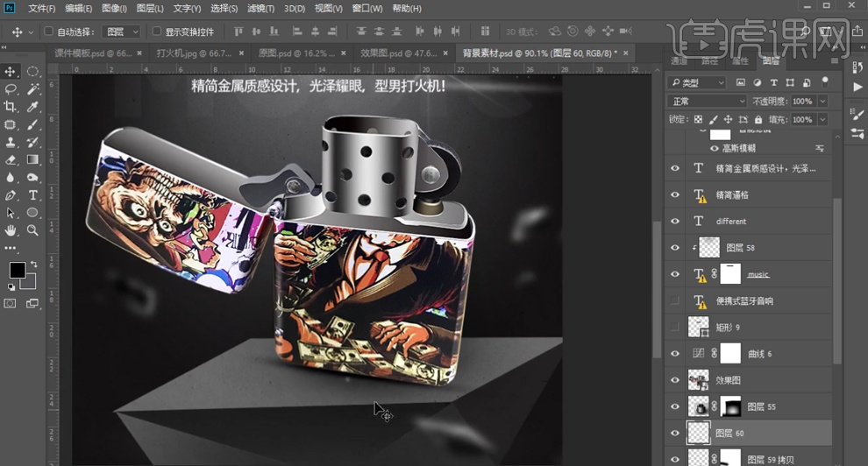Open the blend mode 正常 dropdown
868x466 pixels.
coord(705,101)
